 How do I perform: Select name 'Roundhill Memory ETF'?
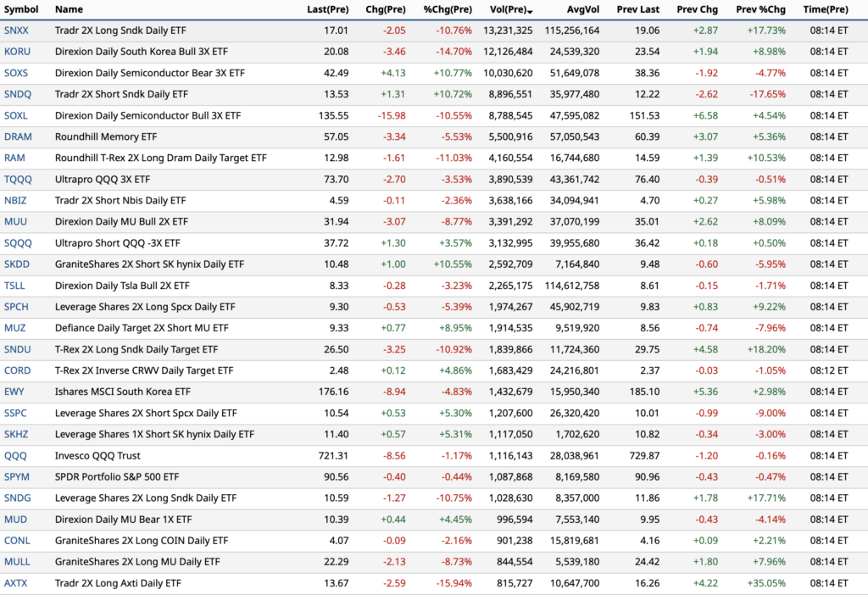[106, 136]
